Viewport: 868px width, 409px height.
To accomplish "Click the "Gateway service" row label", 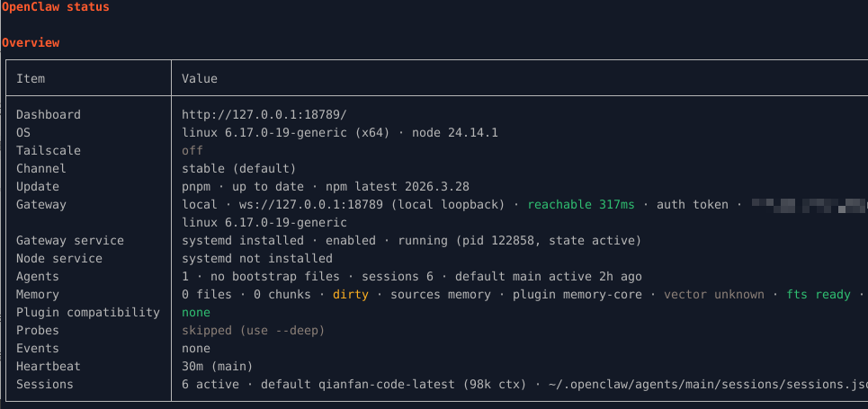I will click(70, 240).
